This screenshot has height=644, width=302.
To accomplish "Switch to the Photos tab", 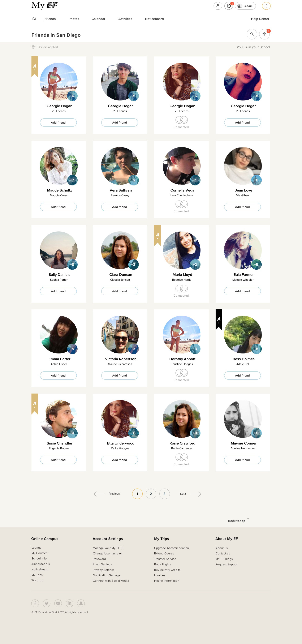I will pyautogui.click(x=74, y=19).
